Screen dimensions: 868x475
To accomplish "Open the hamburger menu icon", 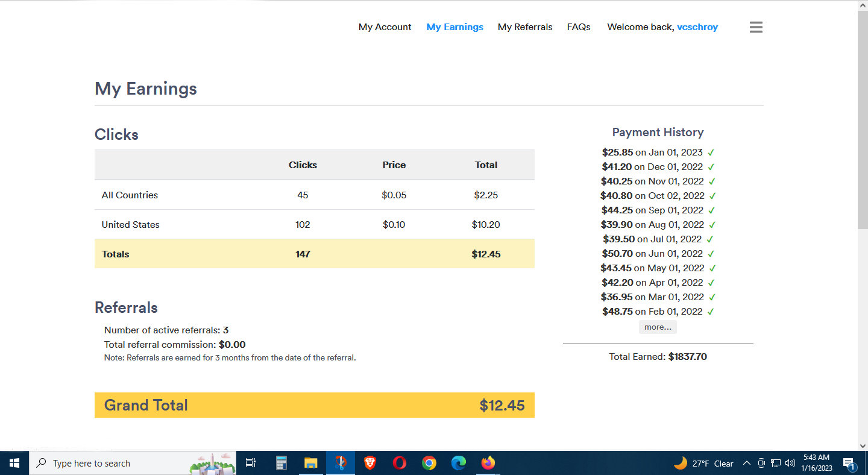I will 756,27.
